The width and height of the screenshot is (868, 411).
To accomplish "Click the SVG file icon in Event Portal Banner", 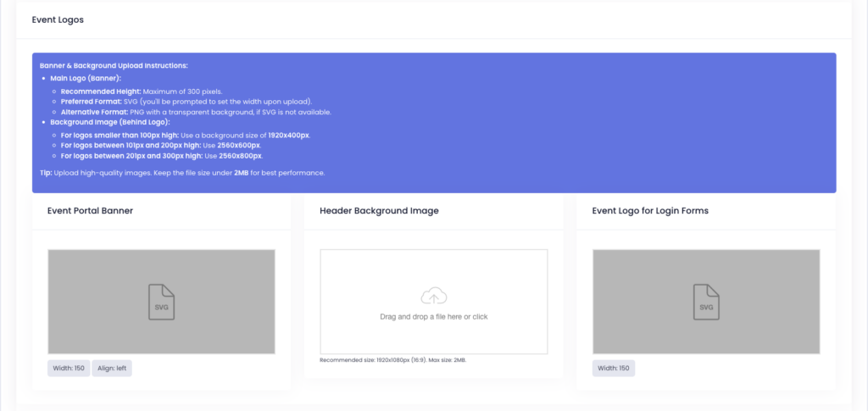I will coord(161,302).
